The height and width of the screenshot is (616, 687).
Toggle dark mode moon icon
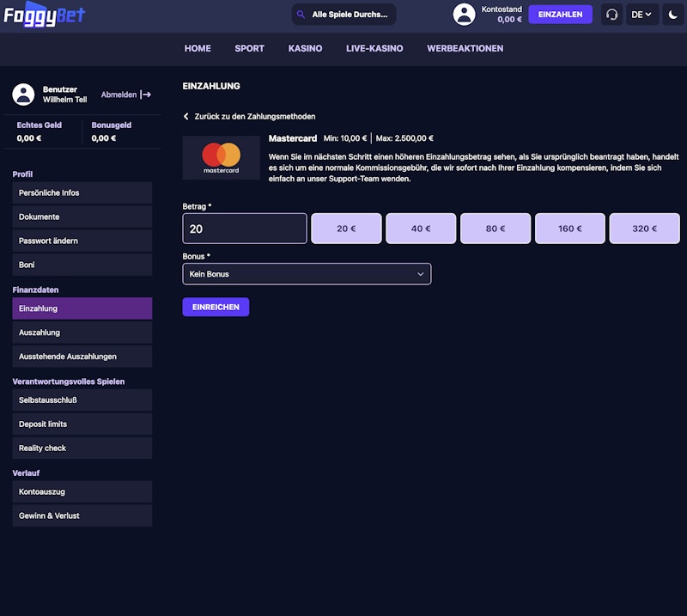pos(672,15)
